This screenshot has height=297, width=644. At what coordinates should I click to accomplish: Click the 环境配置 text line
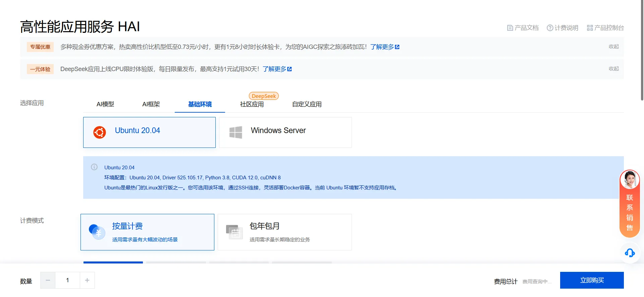pyautogui.click(x=193, y=178)
